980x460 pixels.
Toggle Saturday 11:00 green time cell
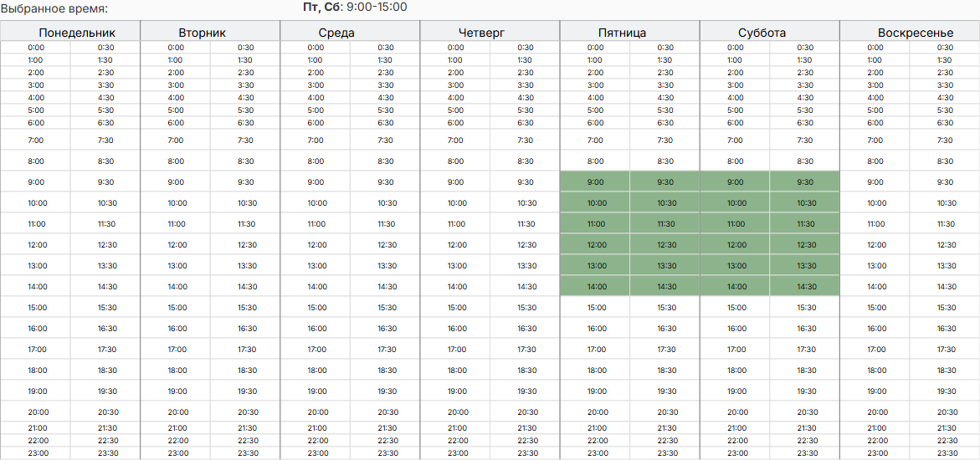pyautogui.click(x=736, y=224)
